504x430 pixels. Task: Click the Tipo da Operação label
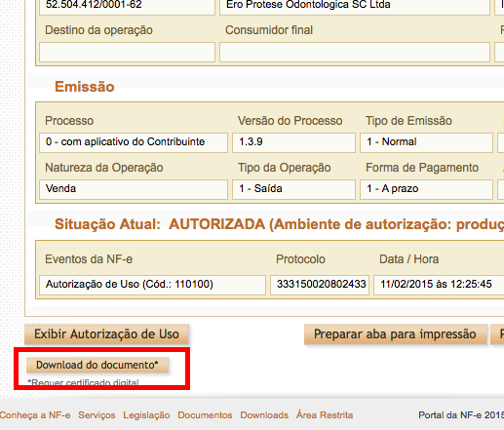coord(285,168)
